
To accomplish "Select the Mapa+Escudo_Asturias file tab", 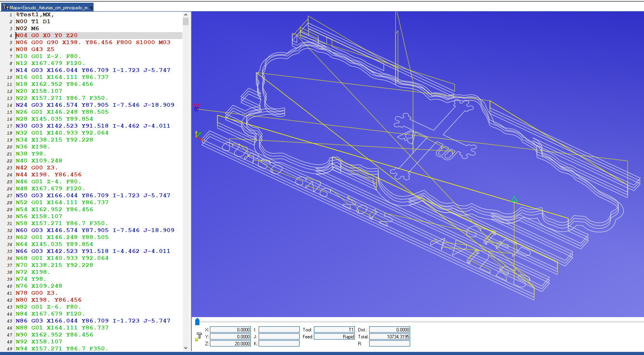I will 48,7.
